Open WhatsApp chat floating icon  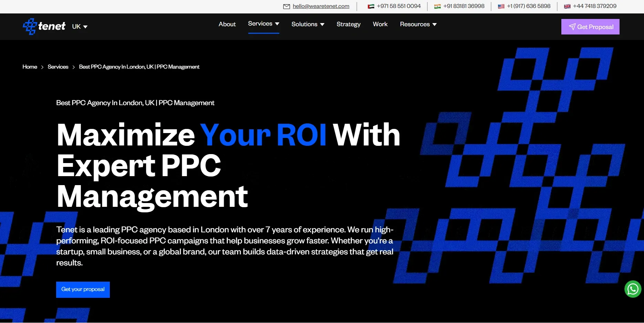click(x=633, y=289)
